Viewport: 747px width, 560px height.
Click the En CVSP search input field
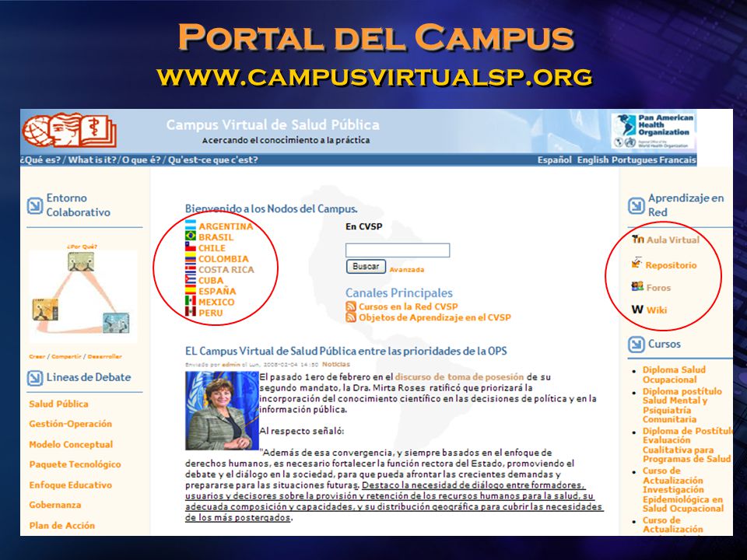point(398,250)
